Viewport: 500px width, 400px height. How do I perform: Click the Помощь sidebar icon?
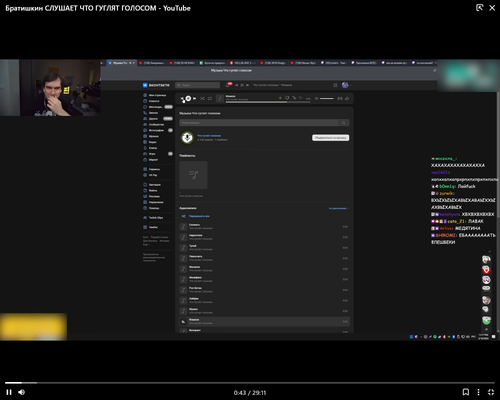coord(145,208)
